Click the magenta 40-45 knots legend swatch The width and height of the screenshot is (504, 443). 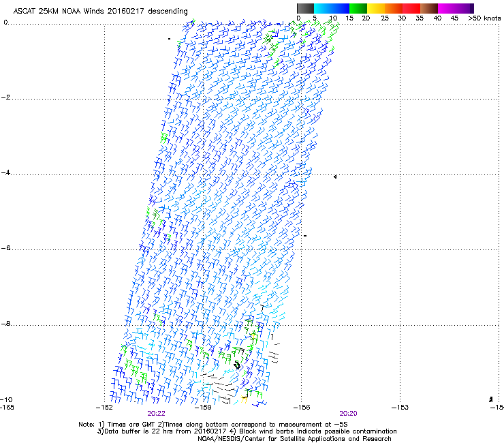coord(447,8)
